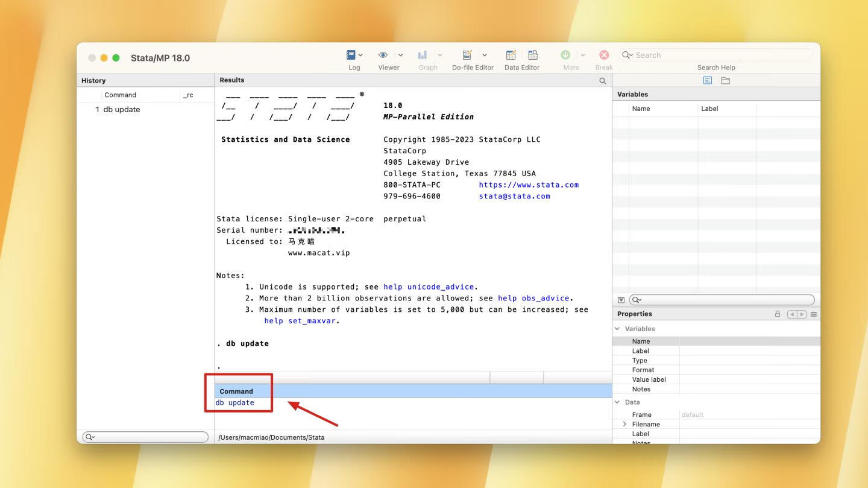Open Data Editor in edit mode
The height and width of the screenshot is (488, 868).
pos(511,55)
